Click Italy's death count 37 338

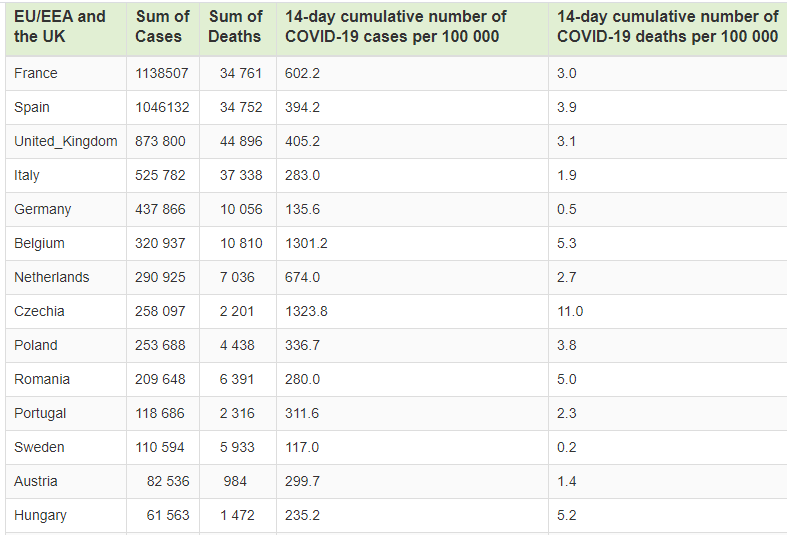click(x=241, y=176)
